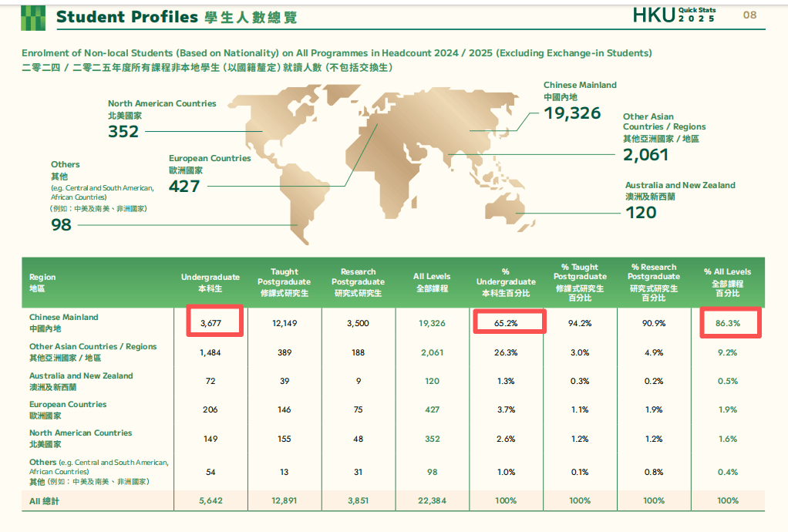This screenshot has height=532, width=788.
Task: Click the 98 Others map figure
Action: [x=61, y=224]
